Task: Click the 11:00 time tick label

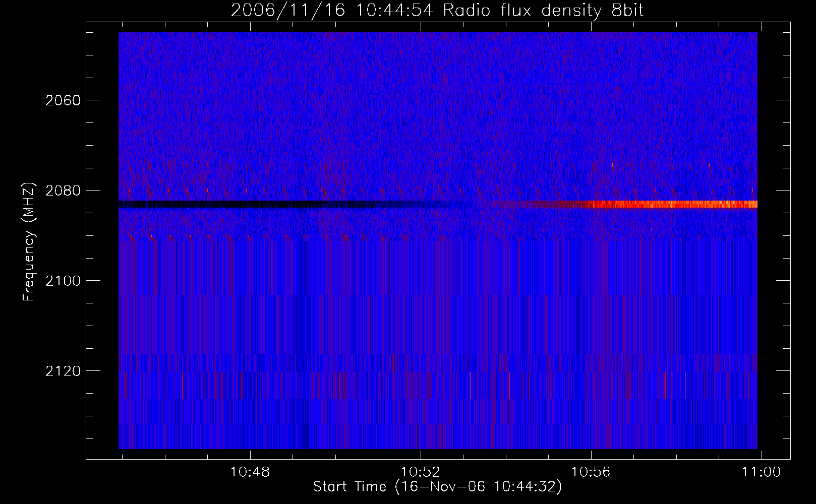Action: tap(761, 472)
